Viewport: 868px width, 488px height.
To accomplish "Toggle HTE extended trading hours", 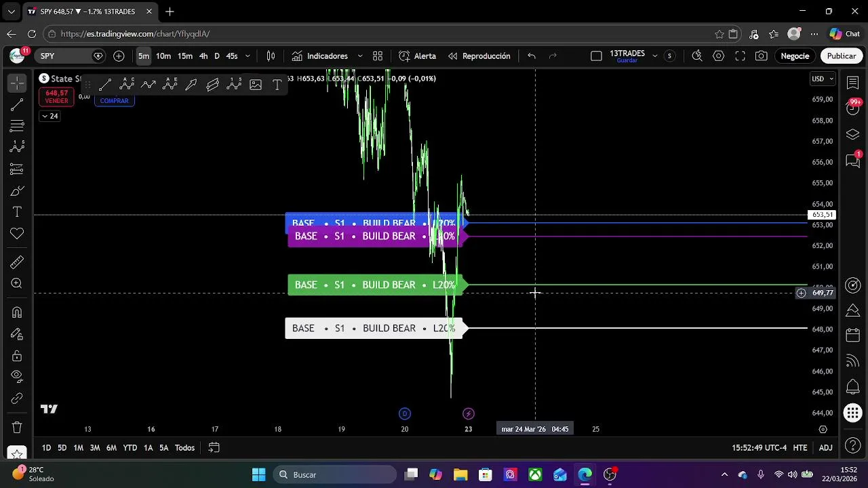I will coord(800,448).
